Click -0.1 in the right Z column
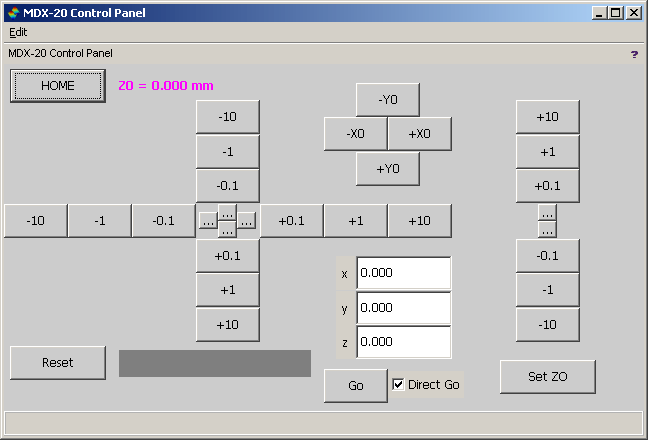This screenshot has width=648, height=440. pos(548,256)
